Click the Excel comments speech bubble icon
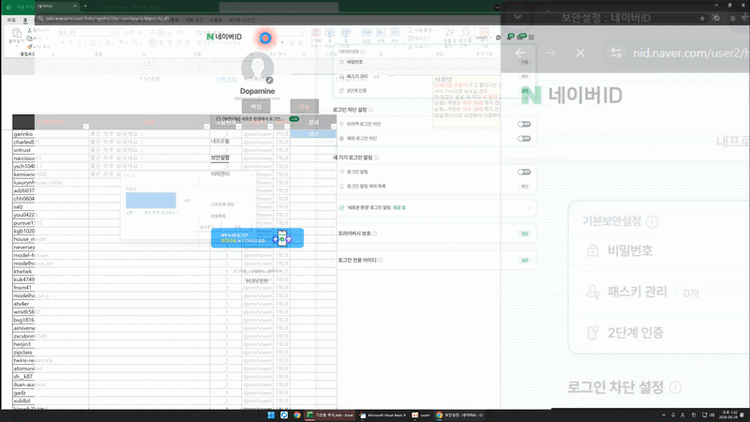The width and height of the screenshot is (750, 422). [x=498, y=37]
